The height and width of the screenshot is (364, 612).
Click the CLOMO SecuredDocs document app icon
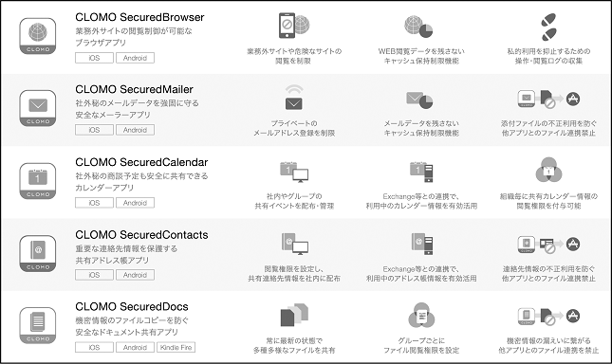click(38, 325)
